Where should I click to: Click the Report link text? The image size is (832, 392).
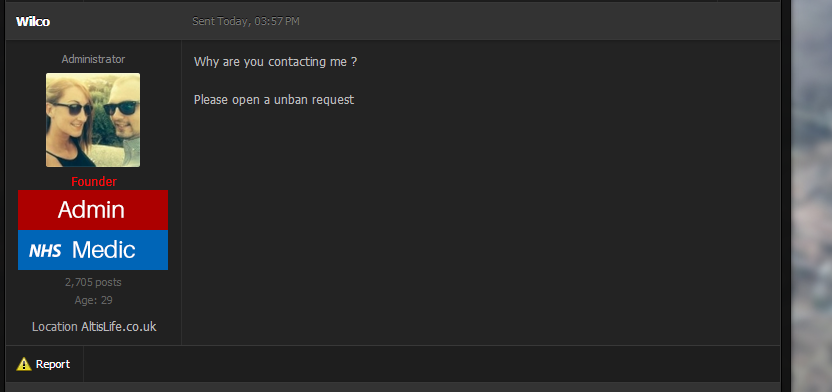(53, 364)
